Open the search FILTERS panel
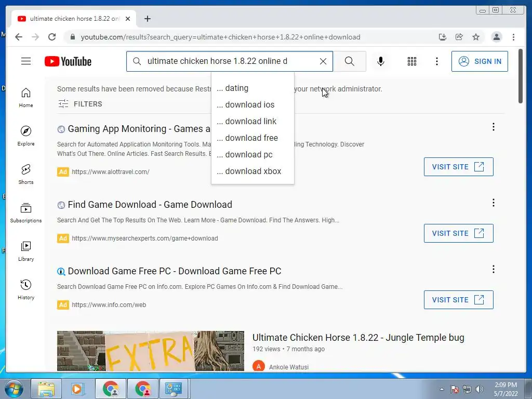The width and height of the screenshot is (532, 399). point(80,104)
